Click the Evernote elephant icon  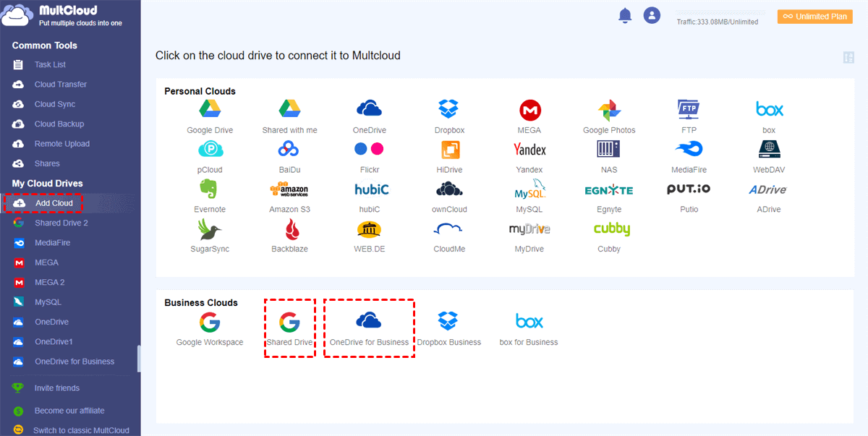(x=210, y=189)
